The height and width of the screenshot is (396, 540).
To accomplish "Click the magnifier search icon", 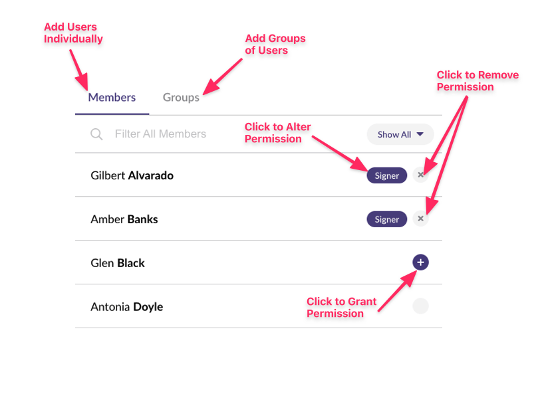I will click(x=96, y=134).
